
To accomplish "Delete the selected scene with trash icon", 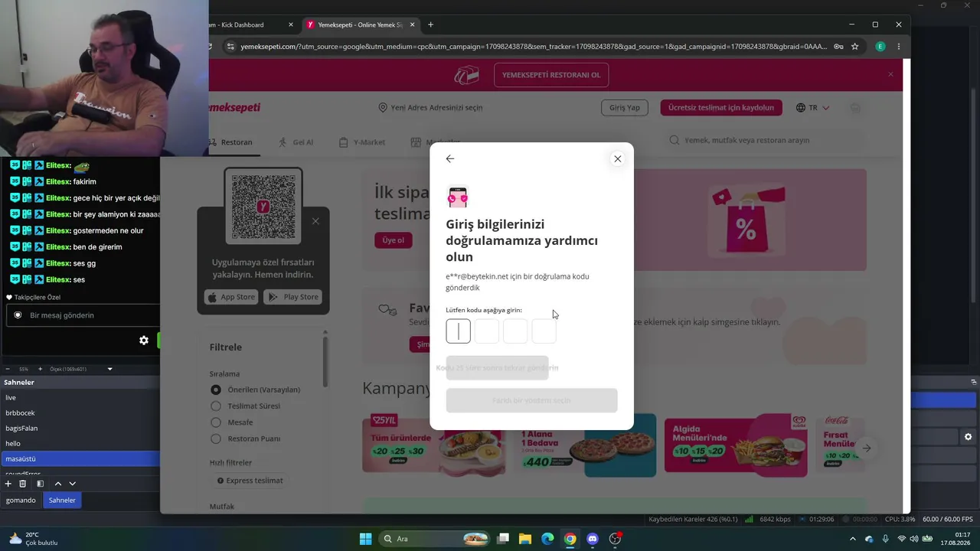I will click(23, 484).
